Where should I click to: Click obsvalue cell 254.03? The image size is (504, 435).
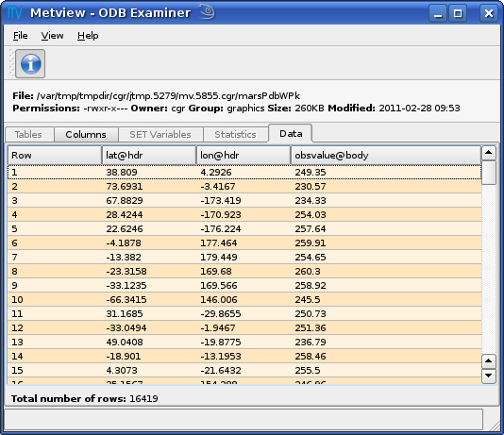pos(386,214)
